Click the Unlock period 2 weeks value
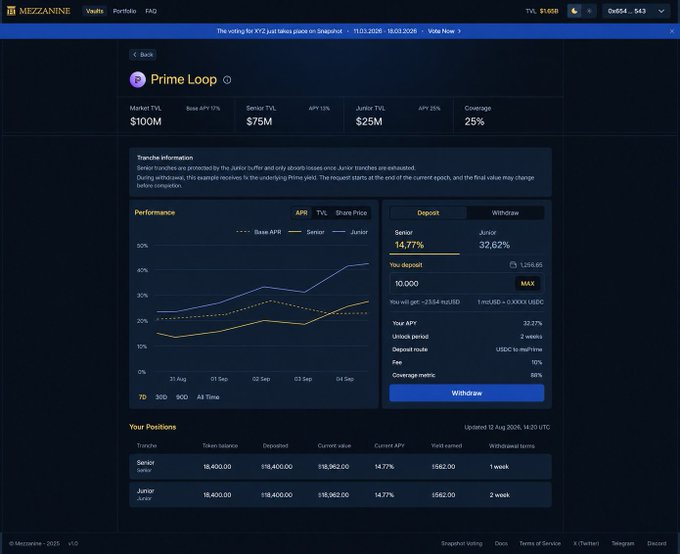The width and height of the screenshot is (680, 554). [531, 336]
